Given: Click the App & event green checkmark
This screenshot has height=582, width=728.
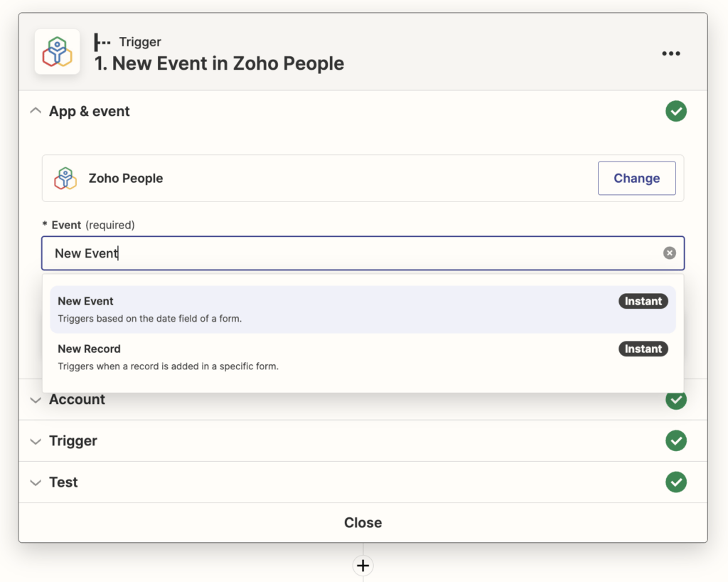Looking at the screenshot, I should 676,111.
